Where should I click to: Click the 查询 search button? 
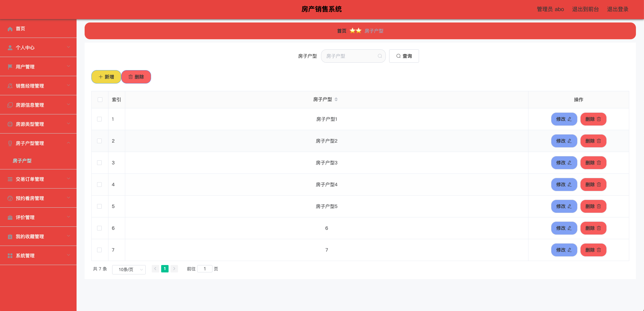pyautogui.click(x=404, y=56)
